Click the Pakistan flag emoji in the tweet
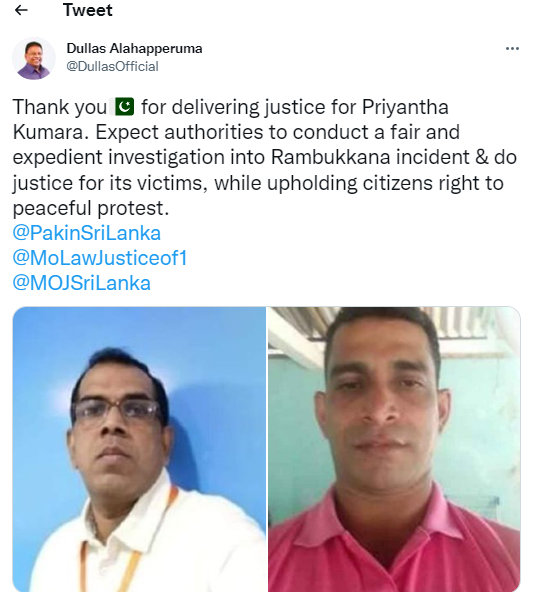 click(125, 106)
